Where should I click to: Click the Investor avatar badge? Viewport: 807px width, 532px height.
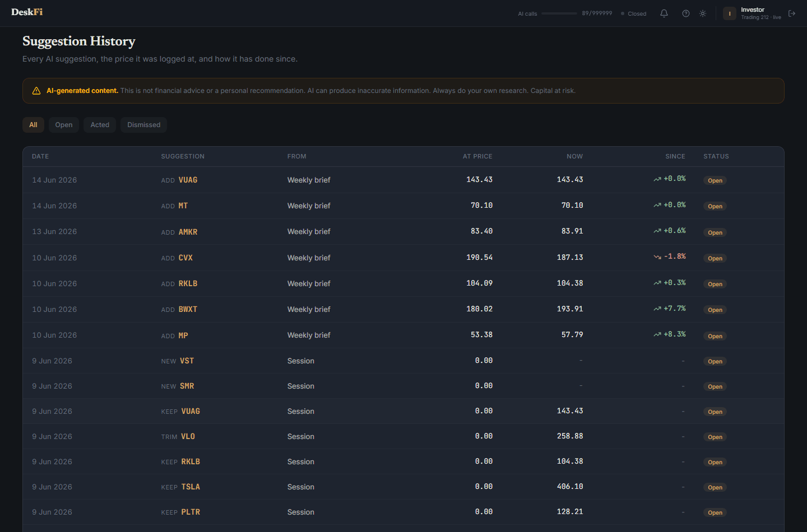pos(730,13)
